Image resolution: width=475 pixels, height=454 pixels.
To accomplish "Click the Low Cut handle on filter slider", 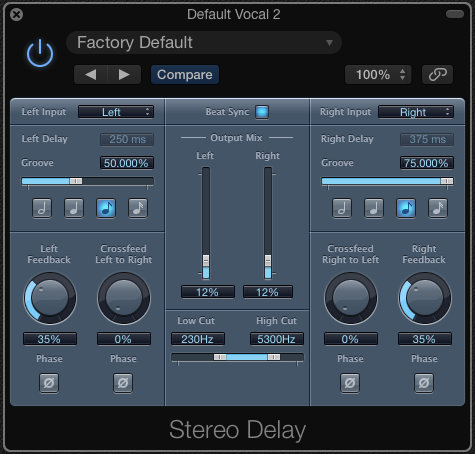I will [220, 357].
